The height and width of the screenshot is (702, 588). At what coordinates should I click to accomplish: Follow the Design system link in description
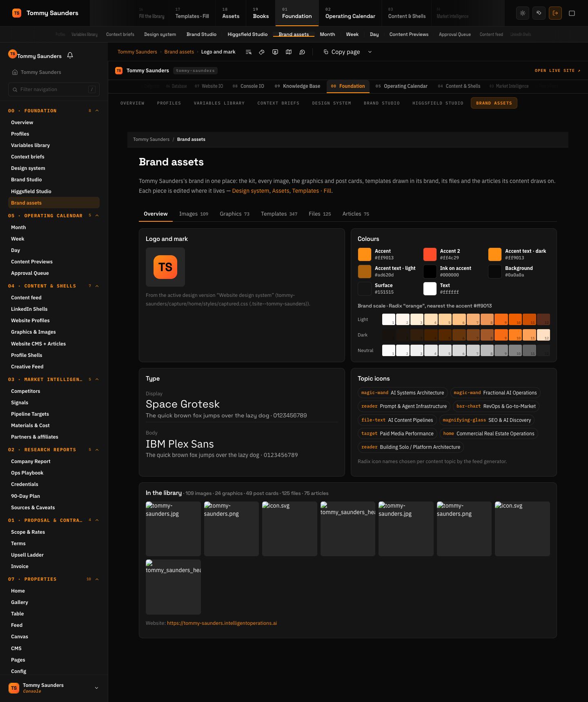[251, 191]
